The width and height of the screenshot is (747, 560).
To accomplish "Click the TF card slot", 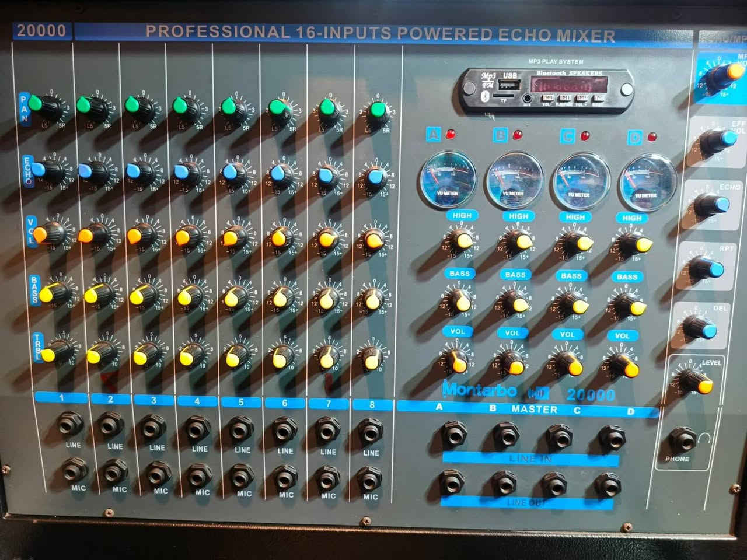I will click(x=503, y=96).
